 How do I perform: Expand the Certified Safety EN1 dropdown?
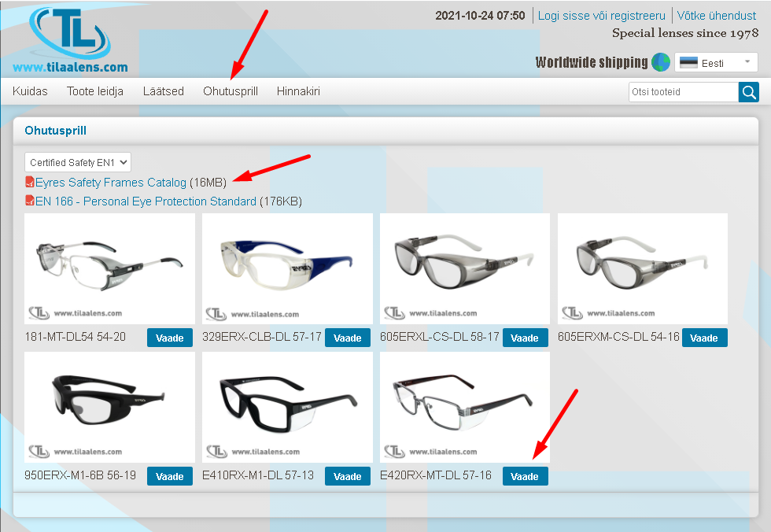[78, 162]
